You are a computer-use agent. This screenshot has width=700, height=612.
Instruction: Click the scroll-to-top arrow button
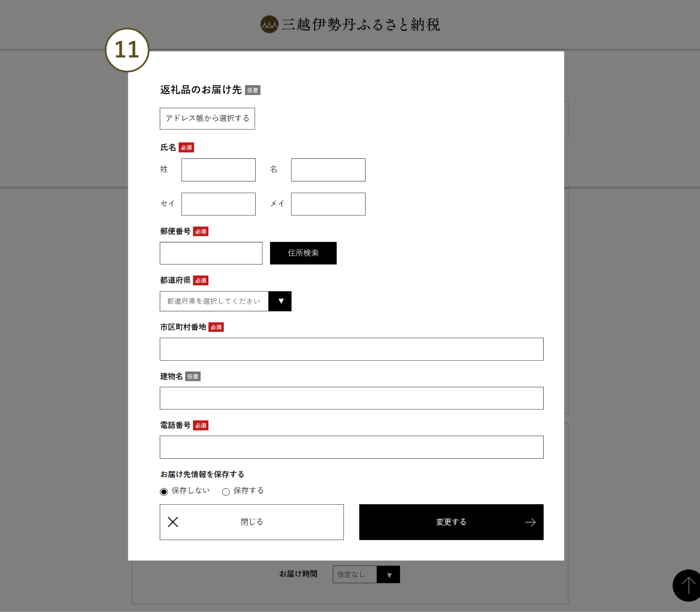688,585
